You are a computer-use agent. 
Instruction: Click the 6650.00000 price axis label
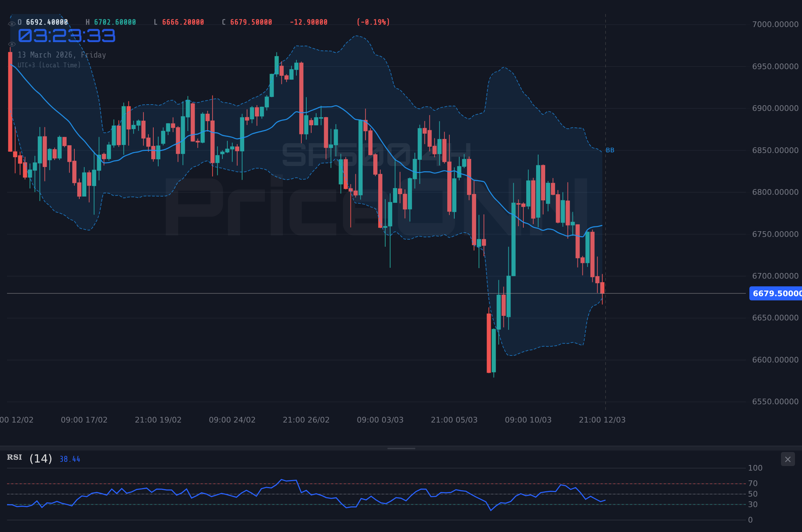775,318
